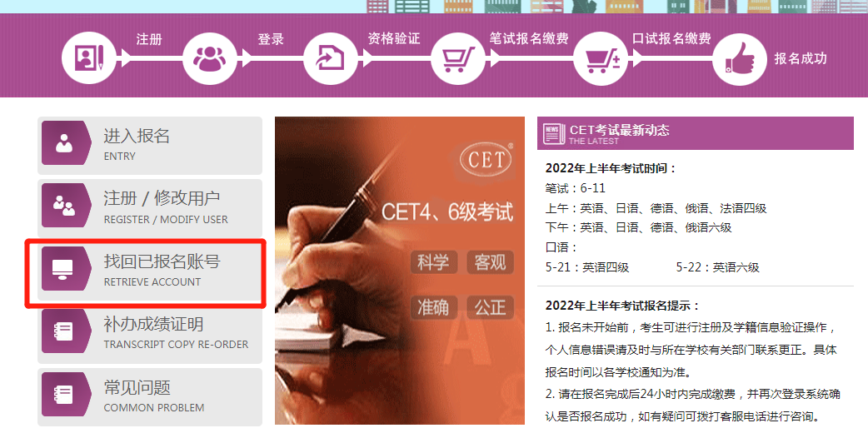Click the login step people icon
Image resolution: width=868 pixels, height=428 pixels.
click(210, 57)
